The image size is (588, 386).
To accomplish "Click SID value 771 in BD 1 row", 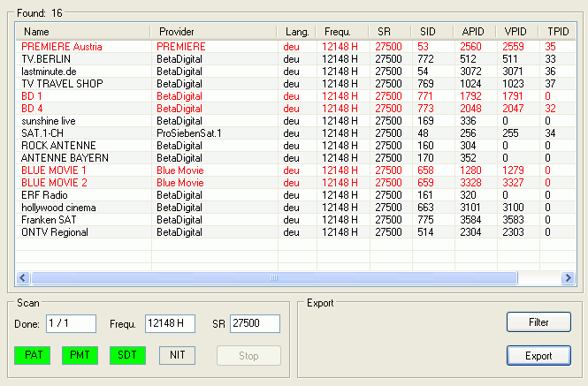I will pyautogui.click(x=425, y=96).
